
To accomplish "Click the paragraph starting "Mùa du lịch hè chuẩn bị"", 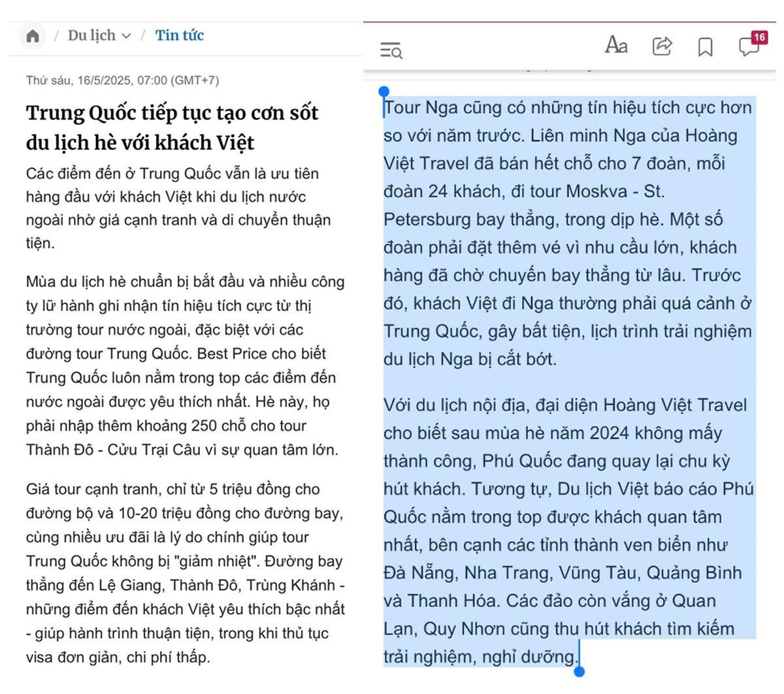I will coord(186,365).
